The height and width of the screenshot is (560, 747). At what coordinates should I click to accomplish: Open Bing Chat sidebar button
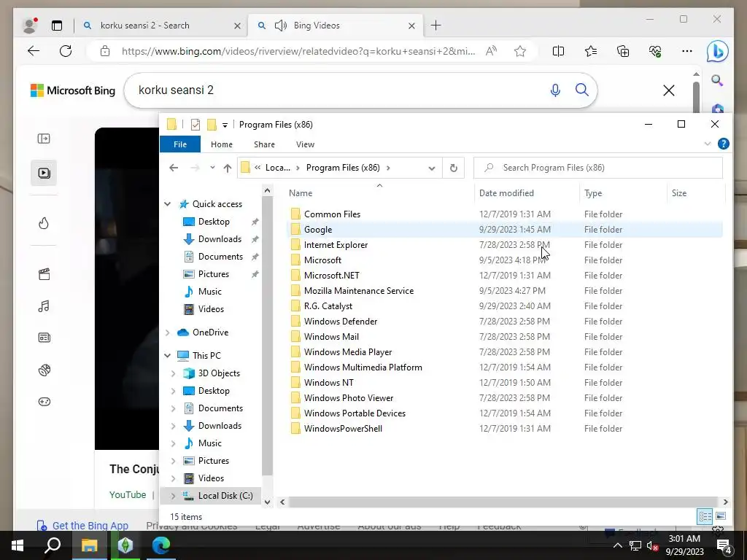[718, 52]
